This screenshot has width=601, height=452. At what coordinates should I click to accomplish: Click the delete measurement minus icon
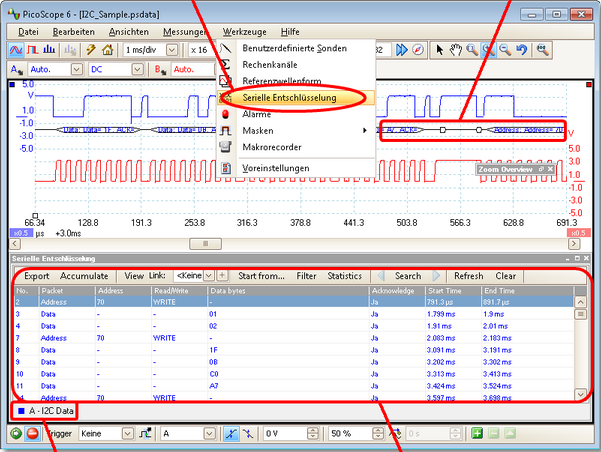coord(494,434)
